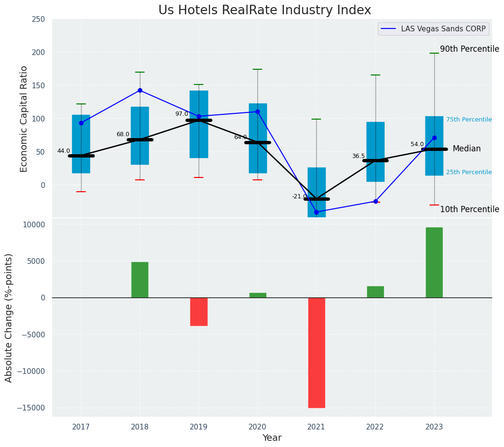504x447 pixels.
Task: Click the 'Median' annotation label
Action: click(467, 149)
